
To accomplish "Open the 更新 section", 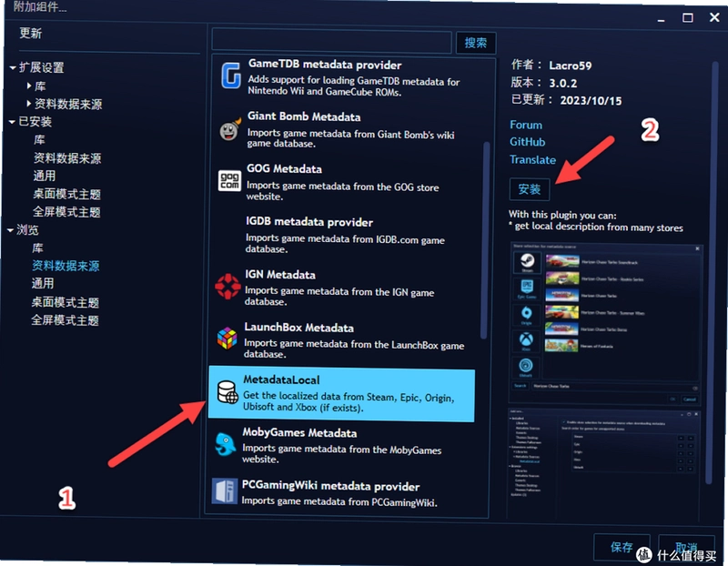I will (x=31, y=34).
